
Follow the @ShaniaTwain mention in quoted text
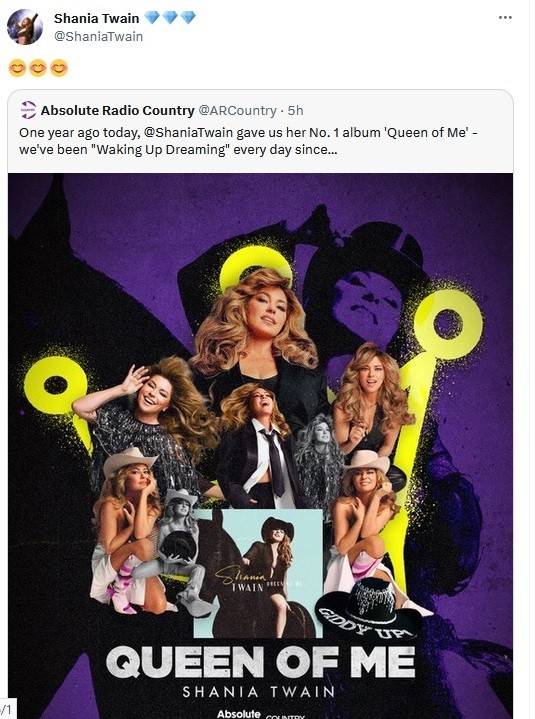[188, 133]
